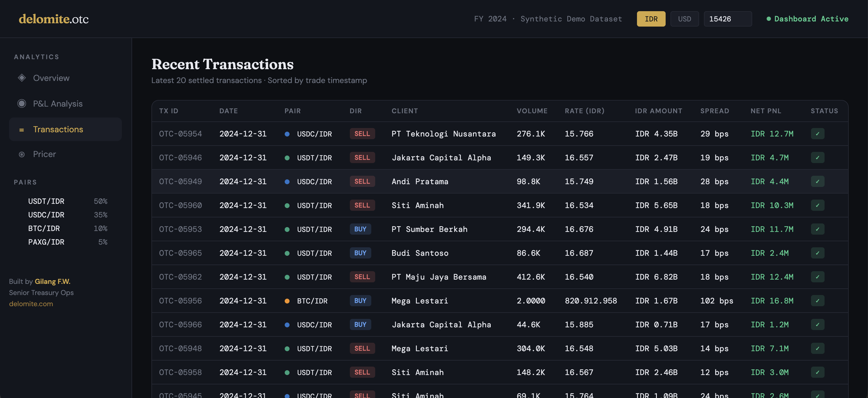Keep IDR currency mode selected
868x398 pixels.
coord(651,19)
